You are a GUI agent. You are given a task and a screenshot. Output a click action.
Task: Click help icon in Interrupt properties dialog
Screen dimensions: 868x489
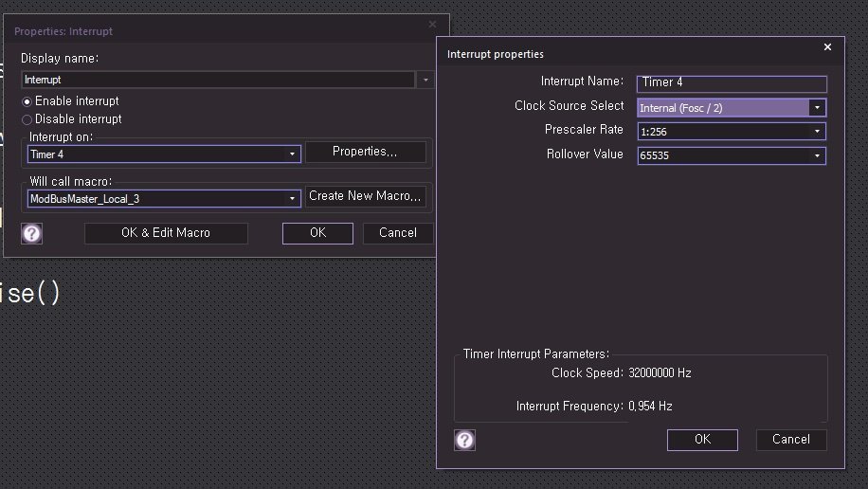(x=464, y=440)
